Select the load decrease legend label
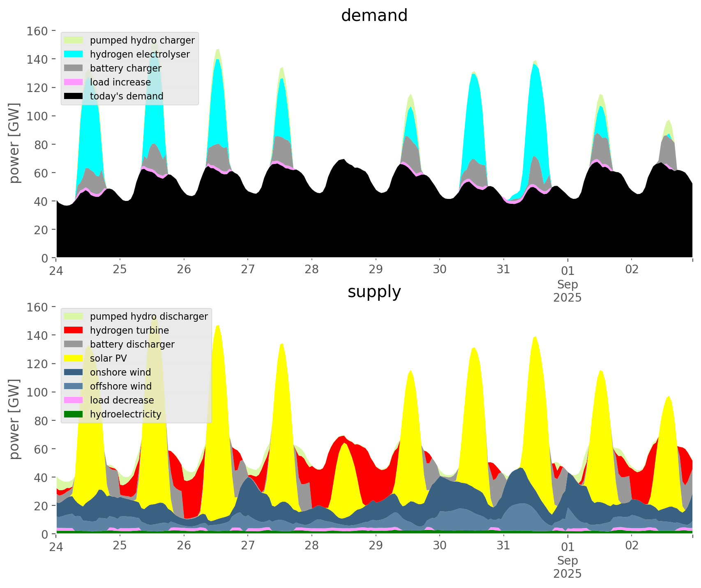 coord(122,400)
